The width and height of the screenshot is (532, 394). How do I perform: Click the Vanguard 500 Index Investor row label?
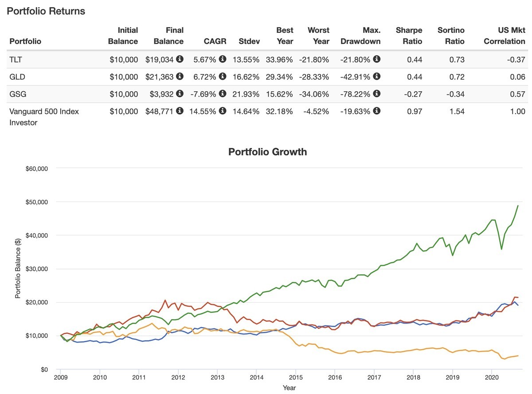coord(44,117)
